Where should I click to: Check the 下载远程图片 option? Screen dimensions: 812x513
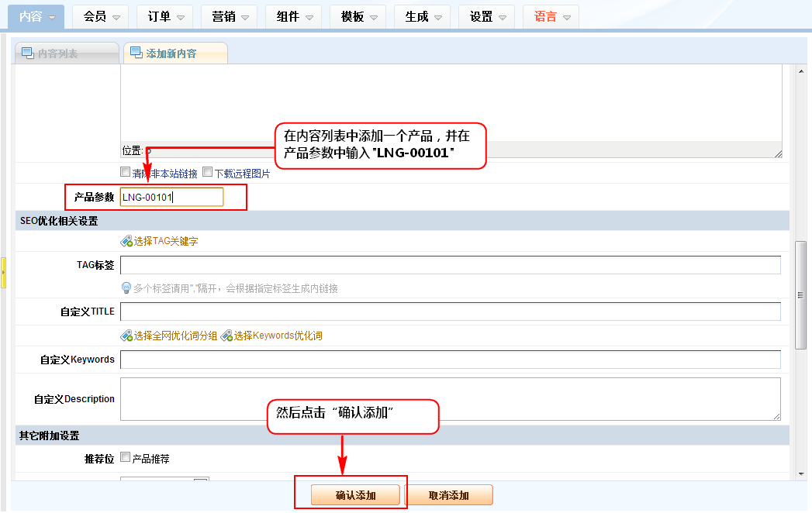pyautogui.click(x=207, y=172)
